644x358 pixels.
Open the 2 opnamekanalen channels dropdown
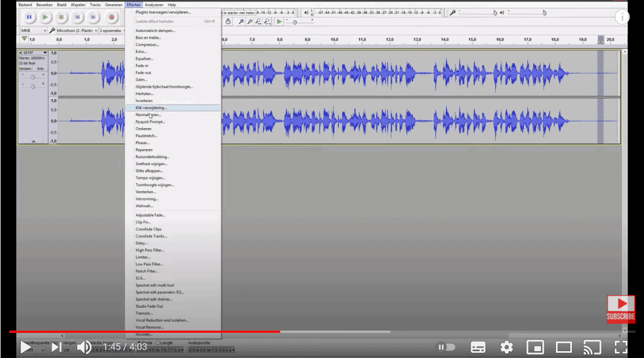pos(112,30)
